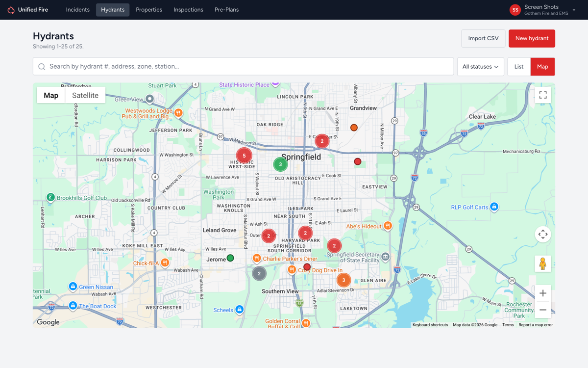Open Keyboard shortcuts
Image resolution: width=588 pixels, height=368 pixels.
[430, 325]
